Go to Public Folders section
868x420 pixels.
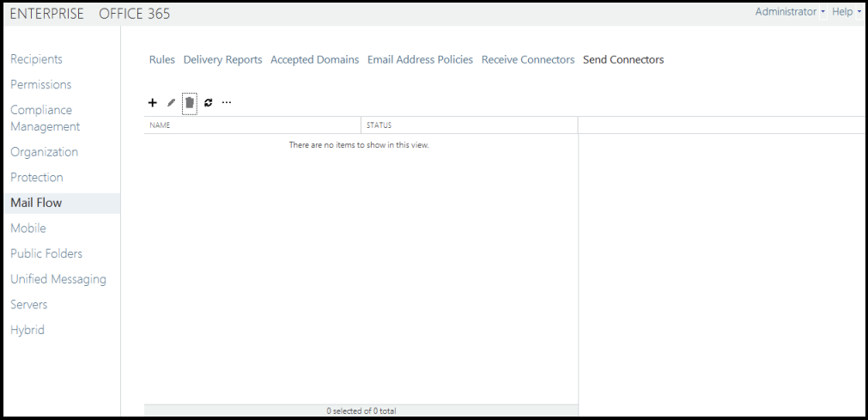pos(46,253)
